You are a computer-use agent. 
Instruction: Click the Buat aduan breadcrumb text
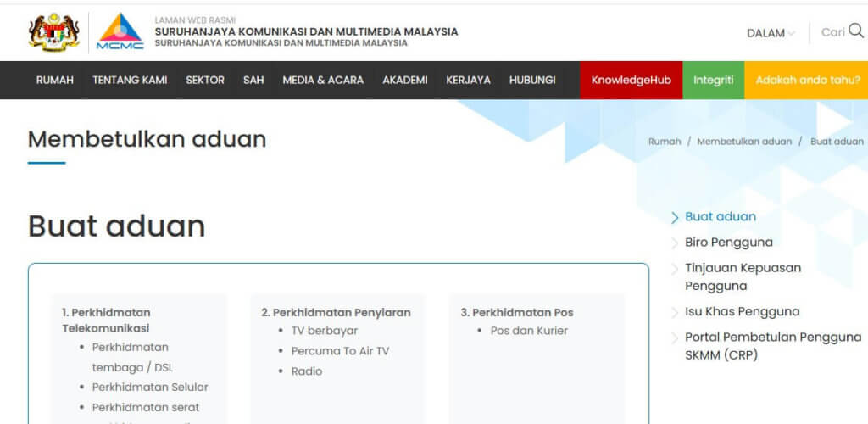[x=837, y=141]
